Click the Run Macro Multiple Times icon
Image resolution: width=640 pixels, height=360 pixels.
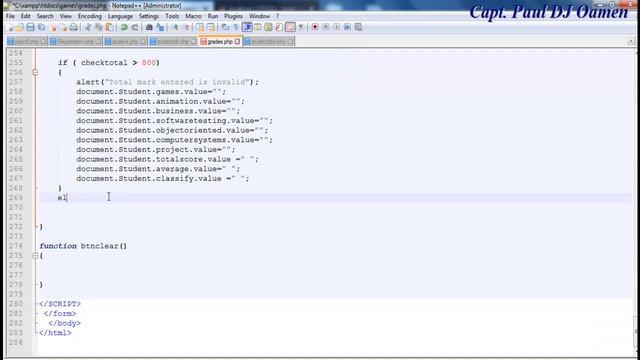click(x=347, y=27)
